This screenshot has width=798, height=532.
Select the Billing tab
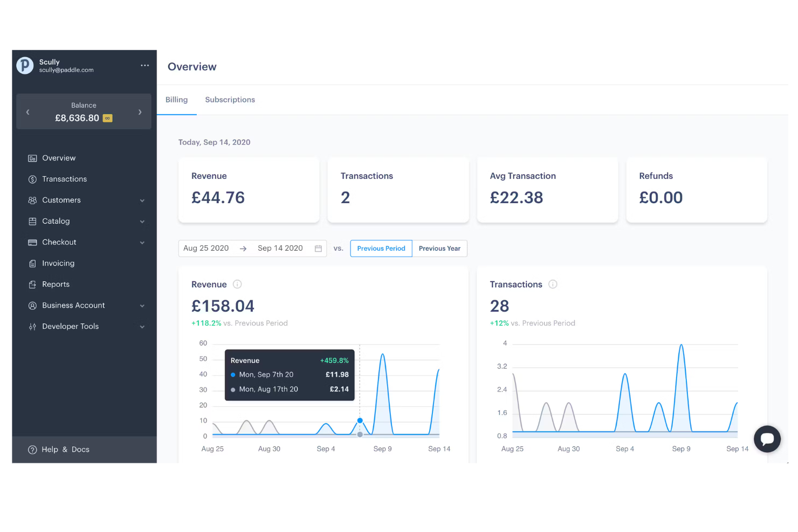[x=176, y=100]
